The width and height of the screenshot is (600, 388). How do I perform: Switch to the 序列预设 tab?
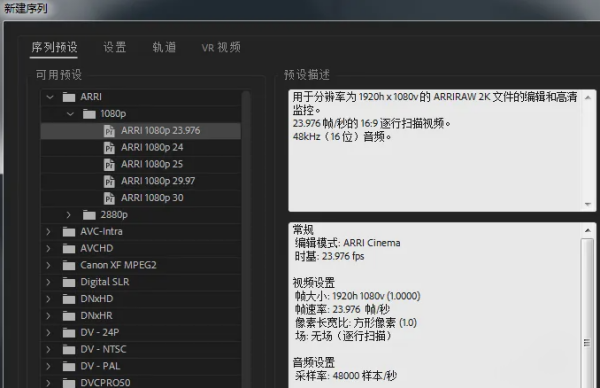tap(54, 47)
